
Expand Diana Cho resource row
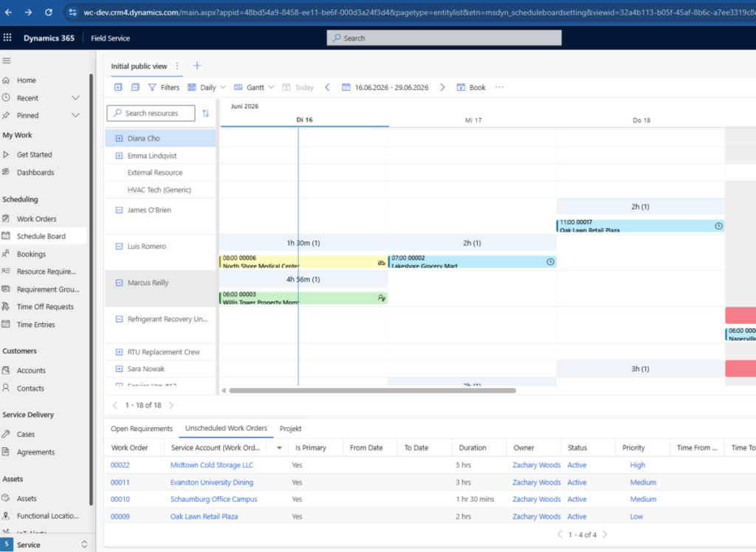119,138
